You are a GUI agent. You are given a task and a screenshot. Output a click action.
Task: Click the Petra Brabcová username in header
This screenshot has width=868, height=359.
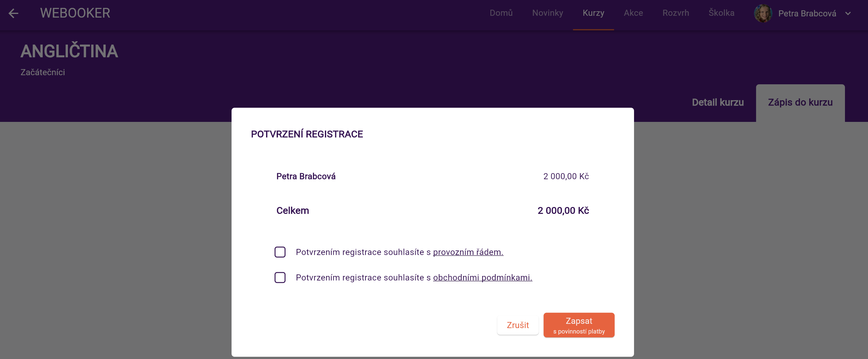click(807, 13)
